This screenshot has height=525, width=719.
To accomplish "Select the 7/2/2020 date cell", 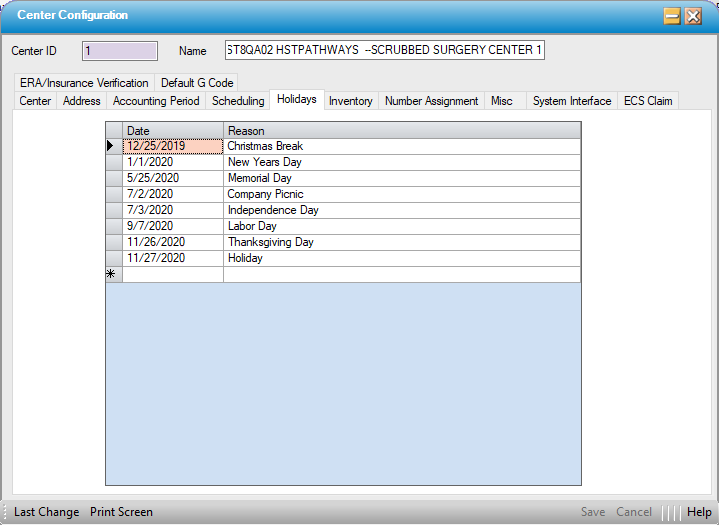I will [173, 194].
